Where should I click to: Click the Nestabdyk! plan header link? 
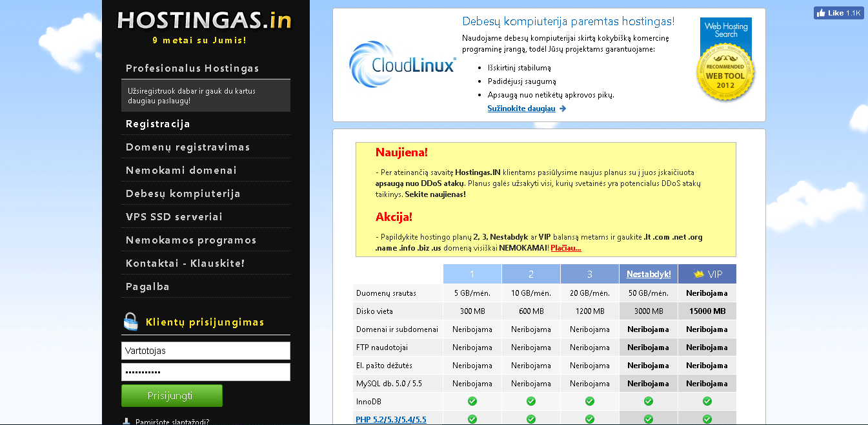point(649,275)
